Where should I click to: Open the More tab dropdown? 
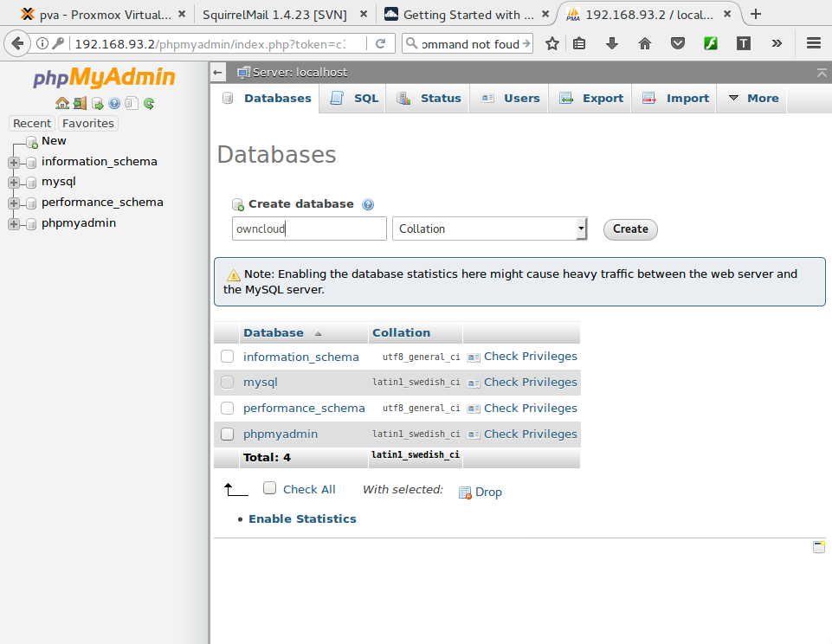click(751, 98)
